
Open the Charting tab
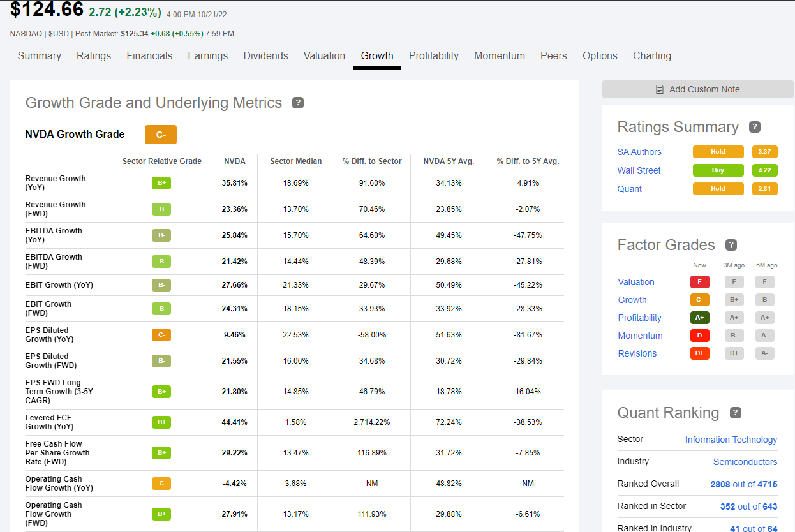tap(652, 56)
